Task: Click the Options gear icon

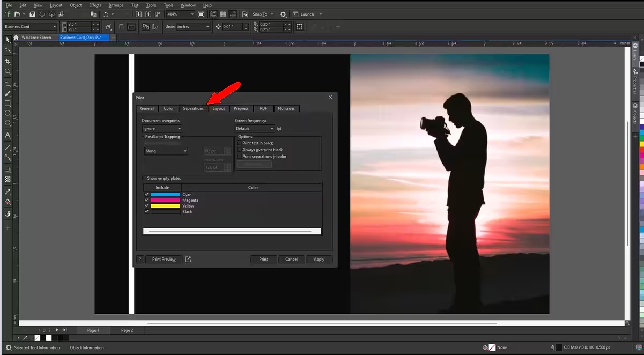Action: [283, 14]
